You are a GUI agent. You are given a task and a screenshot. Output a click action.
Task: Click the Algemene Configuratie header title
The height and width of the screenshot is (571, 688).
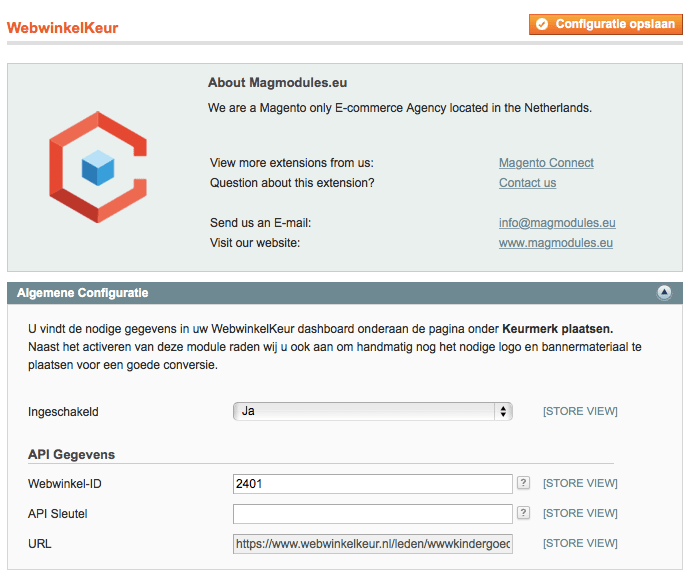(x=83, y=293)
